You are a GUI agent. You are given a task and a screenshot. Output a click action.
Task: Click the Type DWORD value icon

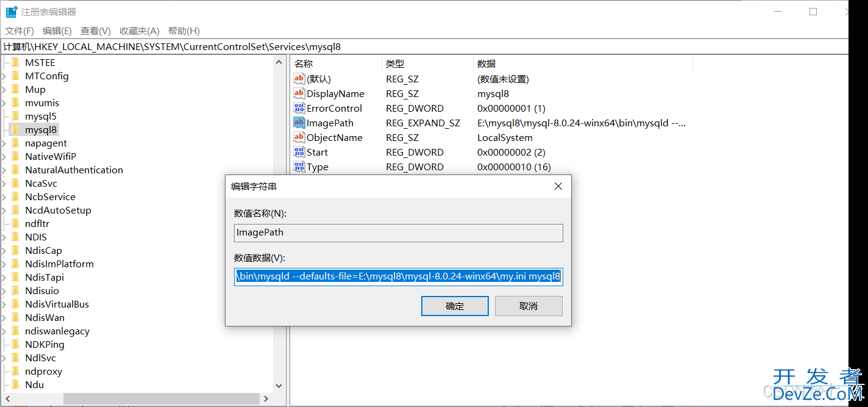click(x=299, y=166)
